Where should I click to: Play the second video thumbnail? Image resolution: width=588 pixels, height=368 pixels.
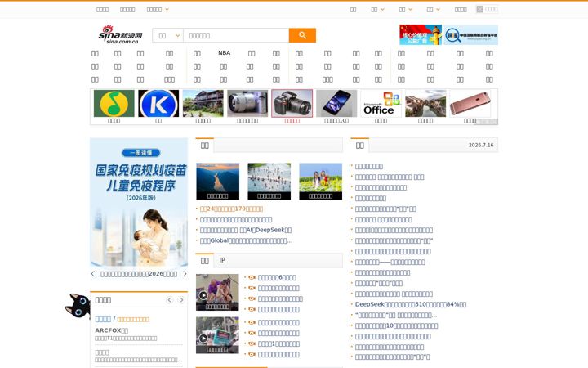click(217, 335)
